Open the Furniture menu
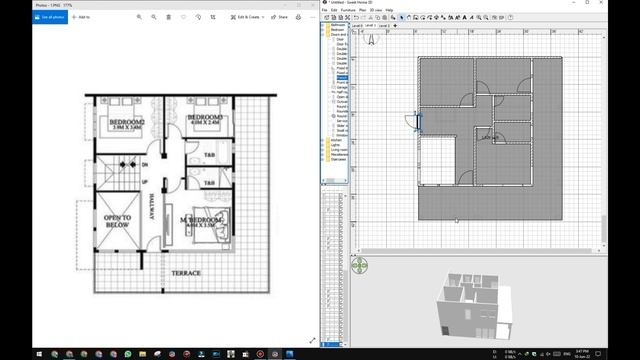Image resolution: width=640 pixels, height=360 pixels. pyautogui.click(x=348, y=10)
